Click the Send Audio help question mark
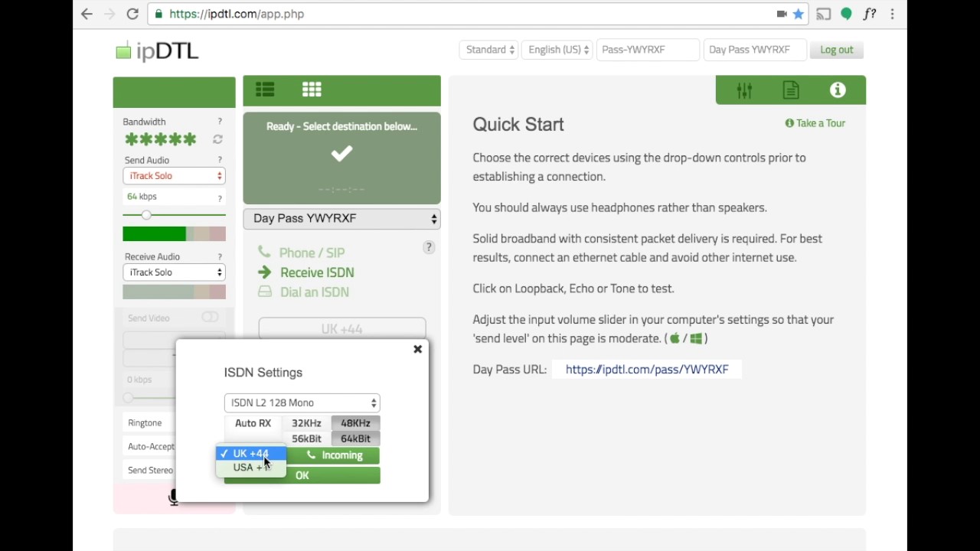 pyautogui.click(x=220, y=160)
